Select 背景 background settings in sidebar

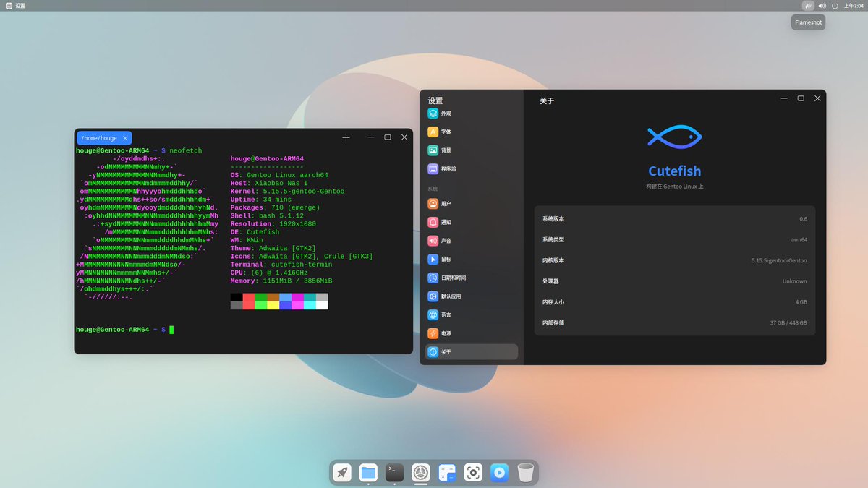pos(472,150)
